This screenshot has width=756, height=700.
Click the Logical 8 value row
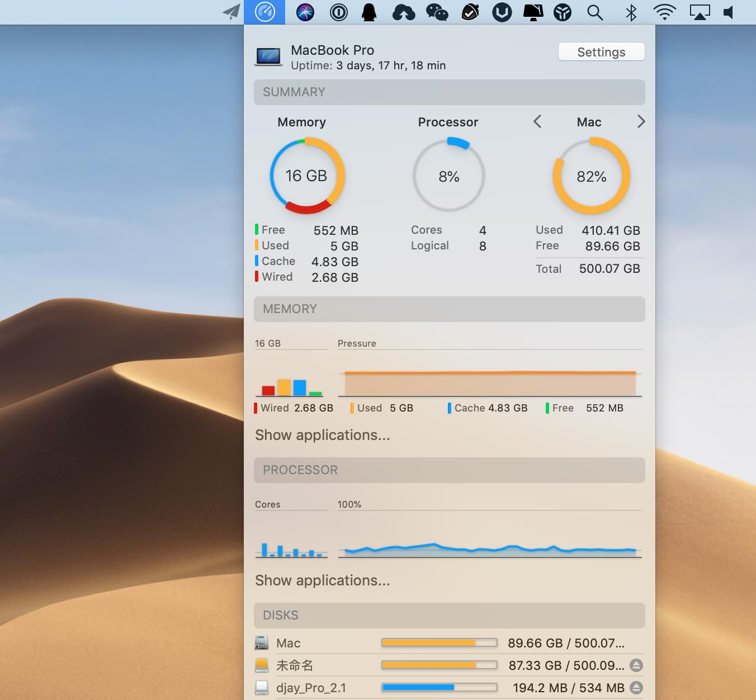point(449,245)
